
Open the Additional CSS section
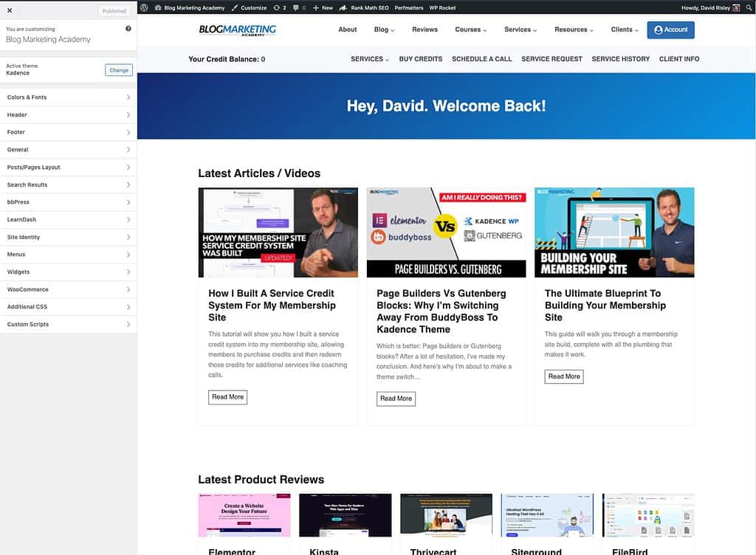[x=69, y=307]
